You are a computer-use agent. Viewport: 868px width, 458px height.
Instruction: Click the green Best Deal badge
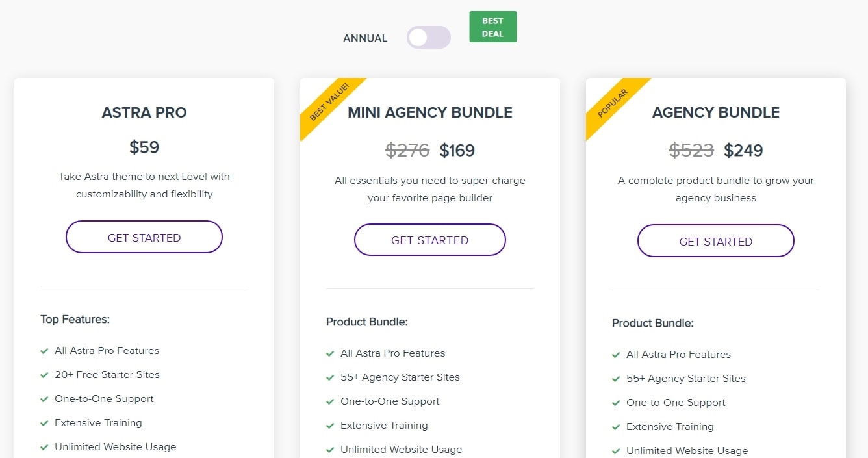492,27
